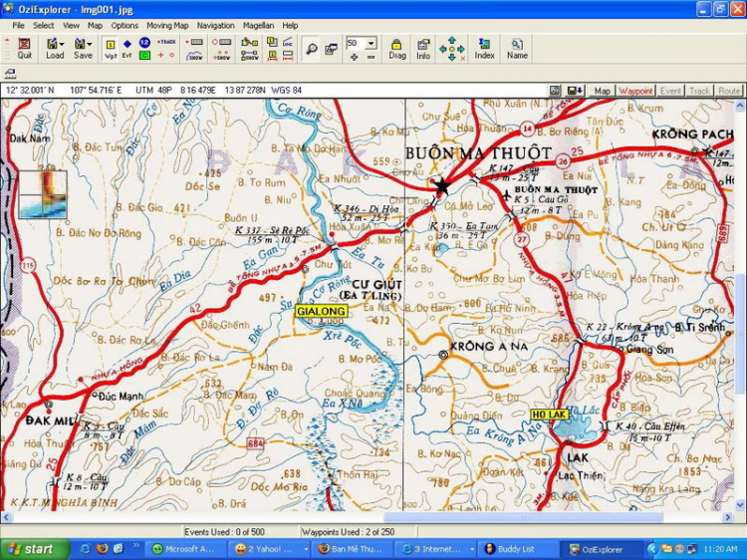
Task: Open the Map menu
Action: click(95, 25)
